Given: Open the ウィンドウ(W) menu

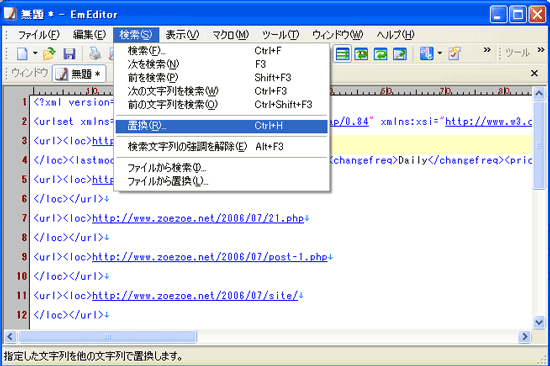Looking at the screenshot, I should [337, 35].
